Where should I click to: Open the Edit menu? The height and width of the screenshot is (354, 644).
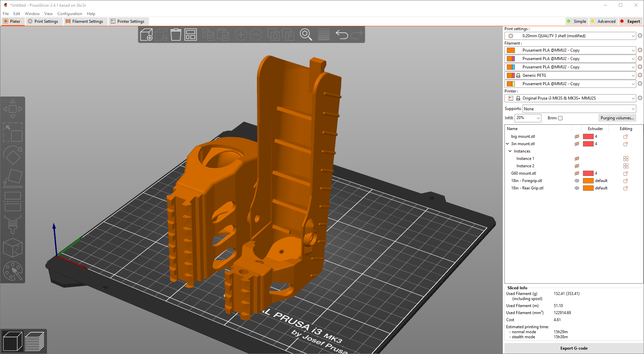(x=17, y=14)
